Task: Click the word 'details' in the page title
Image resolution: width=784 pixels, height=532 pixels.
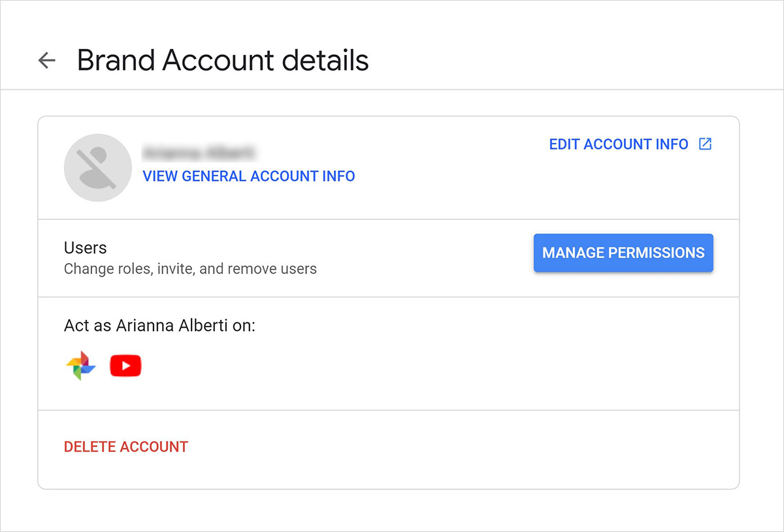Action: click(x=325, y=61)
